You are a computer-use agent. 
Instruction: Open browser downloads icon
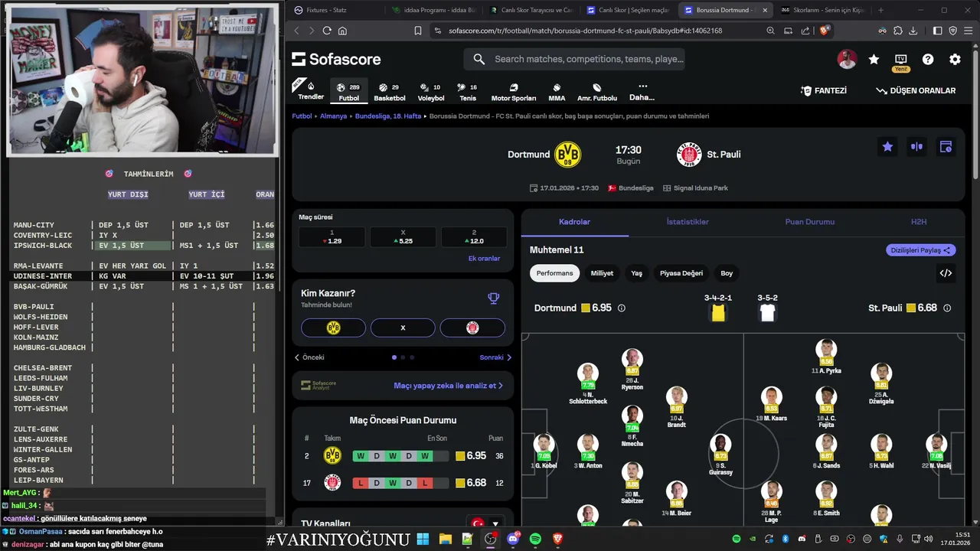click(x=913, y=31)
